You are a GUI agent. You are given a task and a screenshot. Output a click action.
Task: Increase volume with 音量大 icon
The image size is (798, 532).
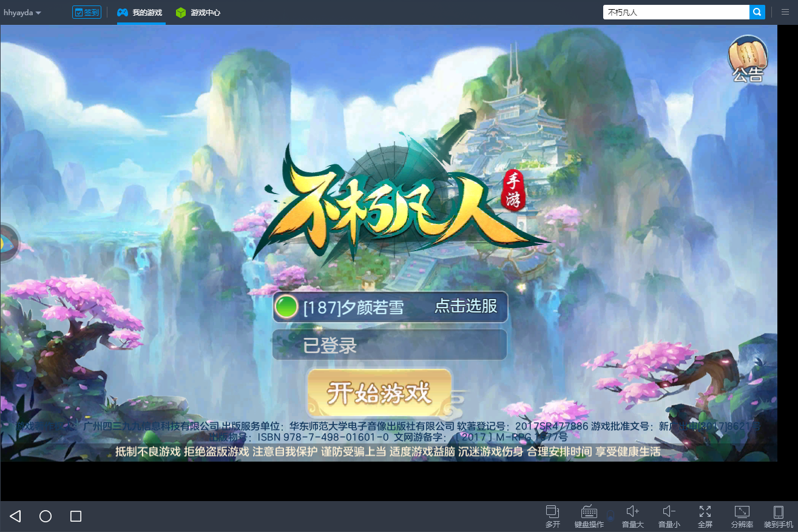(x=633, y=516)
